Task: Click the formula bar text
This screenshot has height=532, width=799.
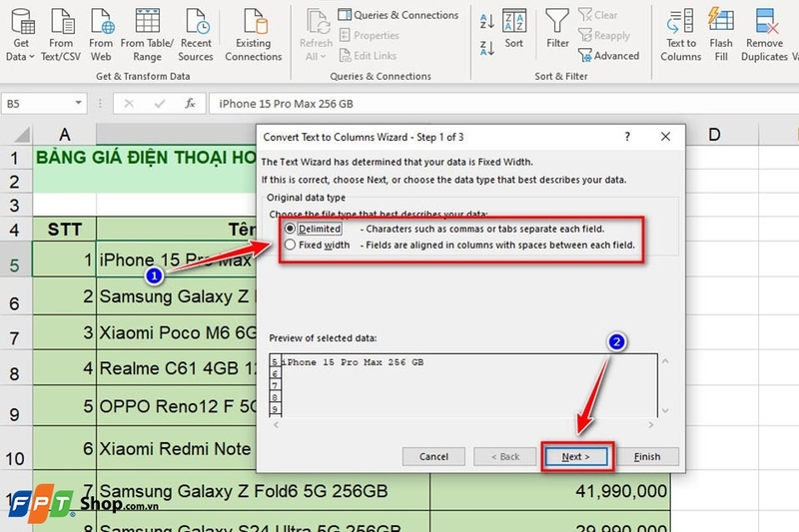Action: pos(286,104)
